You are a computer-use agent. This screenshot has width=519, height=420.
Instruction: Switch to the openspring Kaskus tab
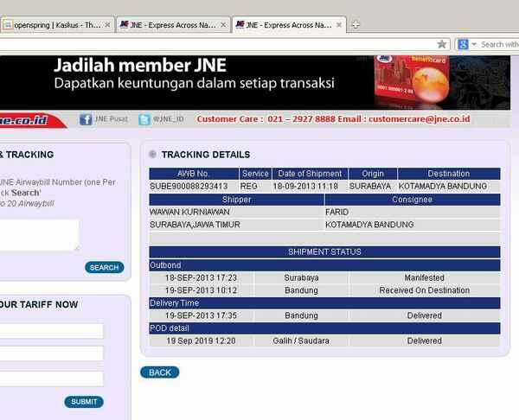[54, 25]
